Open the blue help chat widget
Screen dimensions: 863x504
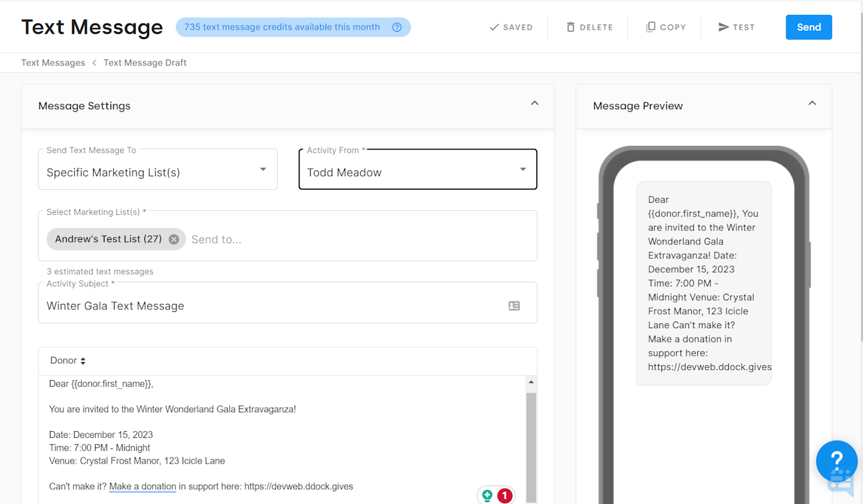[x=837, y=462]
